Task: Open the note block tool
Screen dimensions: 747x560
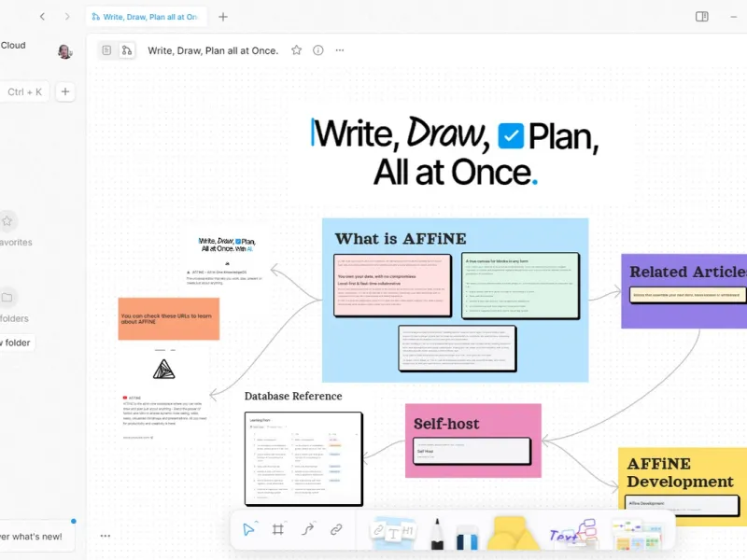Action: click(x=393, y=532)
